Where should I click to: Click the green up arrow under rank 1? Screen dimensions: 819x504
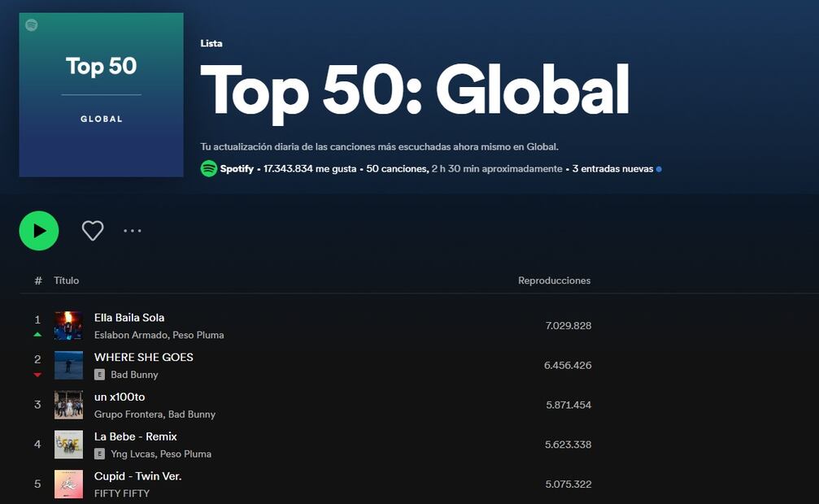pos(37,334)
